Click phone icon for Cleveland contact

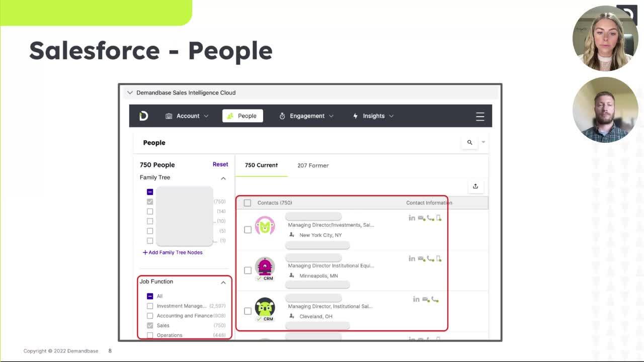[435, 300]
